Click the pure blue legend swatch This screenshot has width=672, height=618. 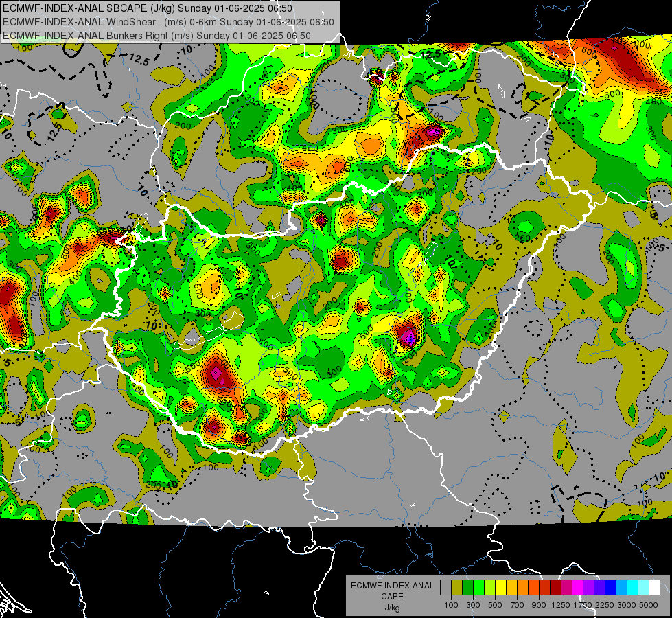pos(611,588)
